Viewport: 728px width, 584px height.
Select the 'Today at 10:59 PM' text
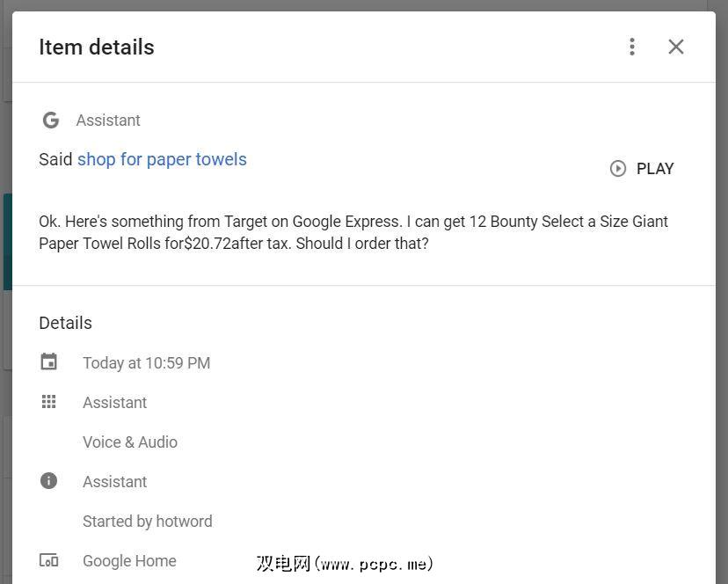146,363
